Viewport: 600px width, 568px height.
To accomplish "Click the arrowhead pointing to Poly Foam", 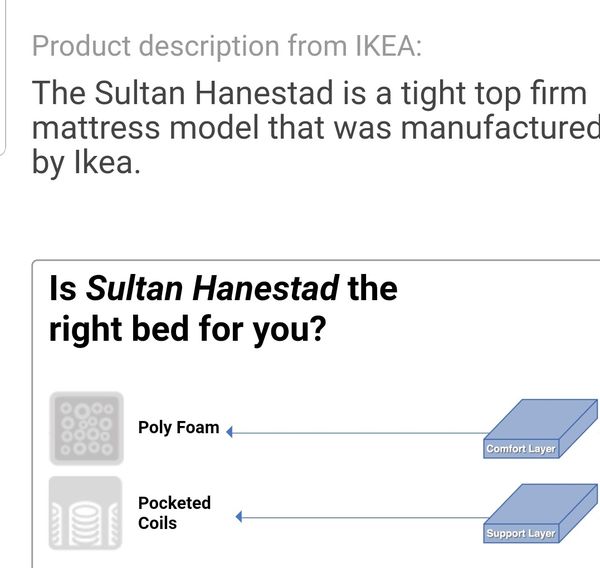I will pos(230,432).
